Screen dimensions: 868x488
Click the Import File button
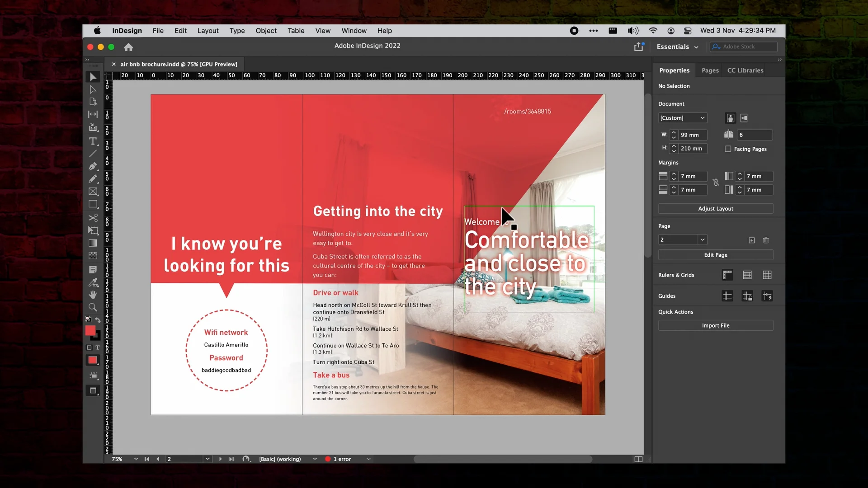pyautogui.click(x=716, y=325)
